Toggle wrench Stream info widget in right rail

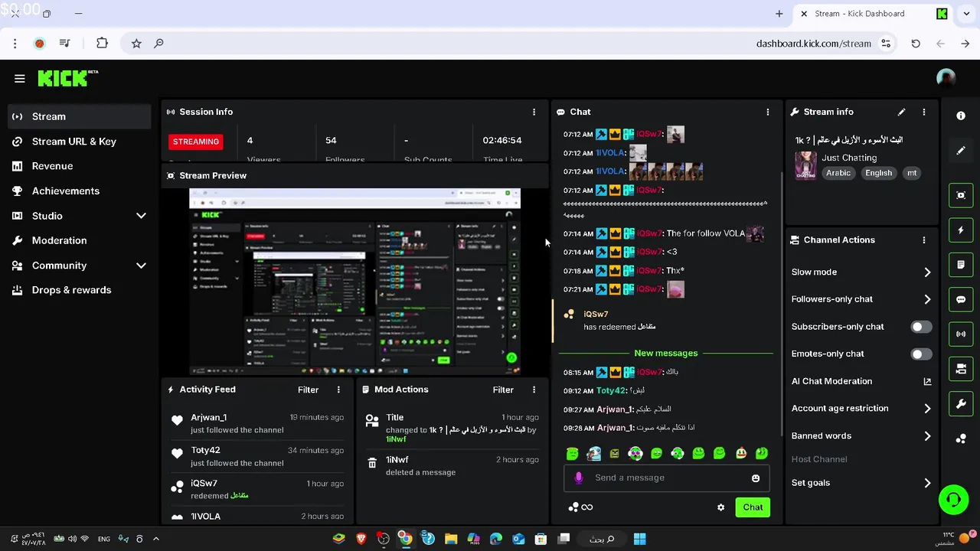[961, 403]
